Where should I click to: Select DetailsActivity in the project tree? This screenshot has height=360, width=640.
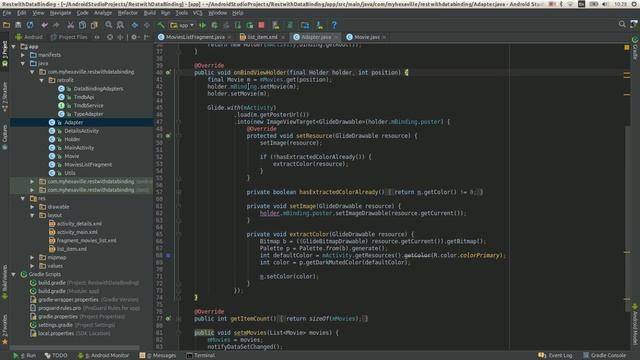click(81, 131)
